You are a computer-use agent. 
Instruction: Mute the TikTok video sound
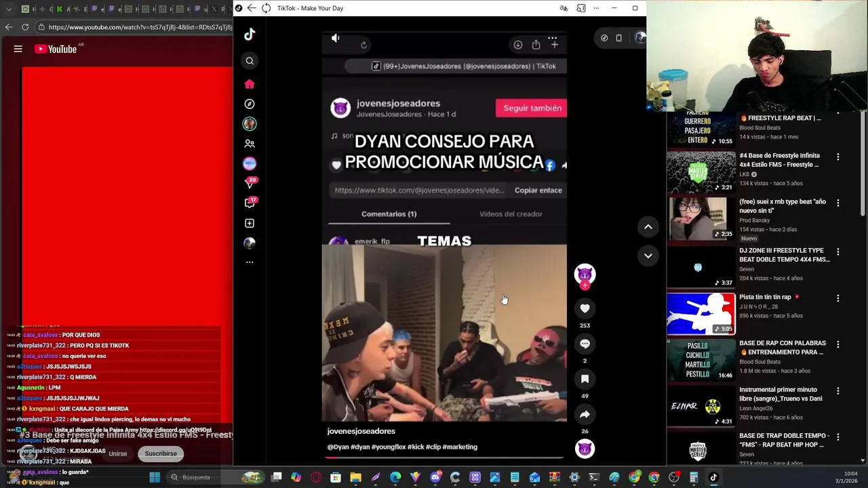[x=335, y=39]
